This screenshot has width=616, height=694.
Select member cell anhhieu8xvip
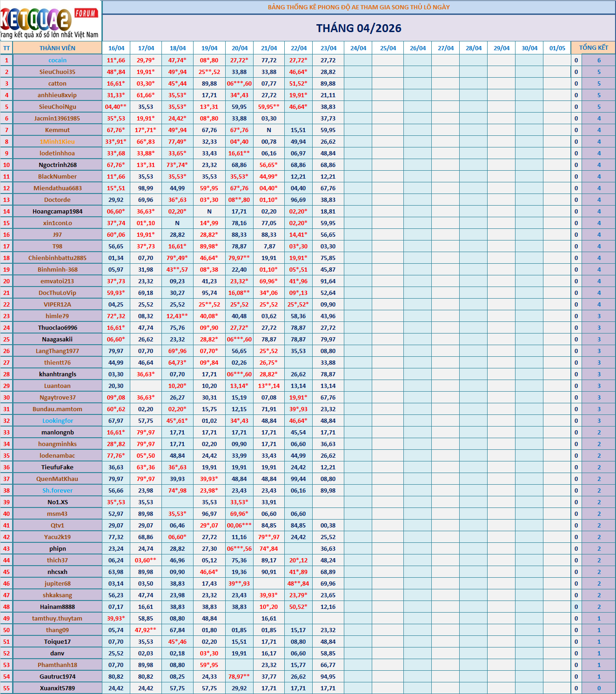click(x=57, y=95)
